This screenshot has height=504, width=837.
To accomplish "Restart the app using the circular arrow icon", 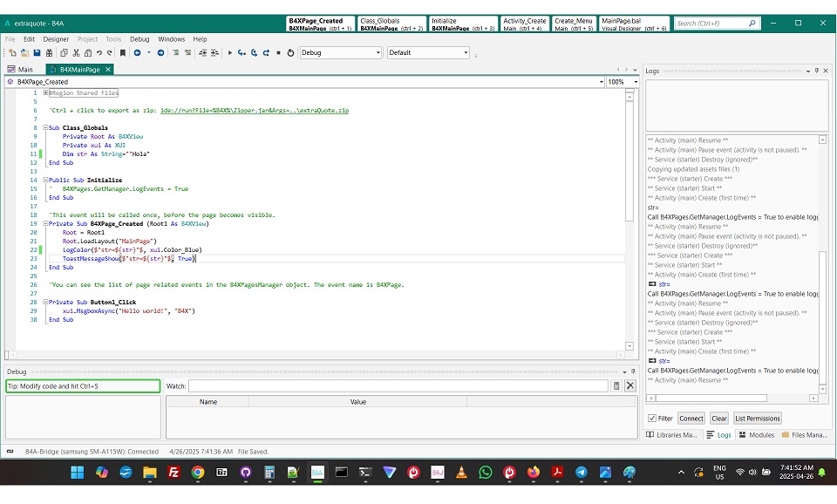I will [x=289, y=53].
